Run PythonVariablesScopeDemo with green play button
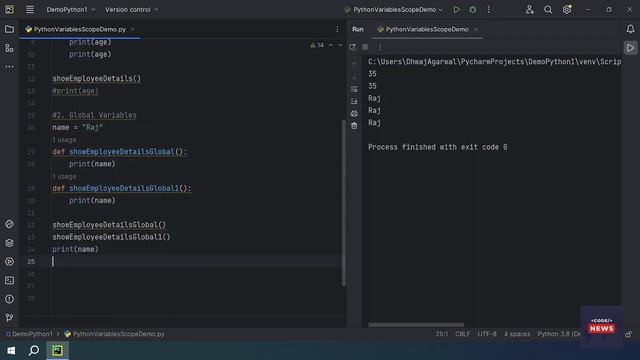The height and width of the screenshot is (360, 640). [x=457, y=9]
